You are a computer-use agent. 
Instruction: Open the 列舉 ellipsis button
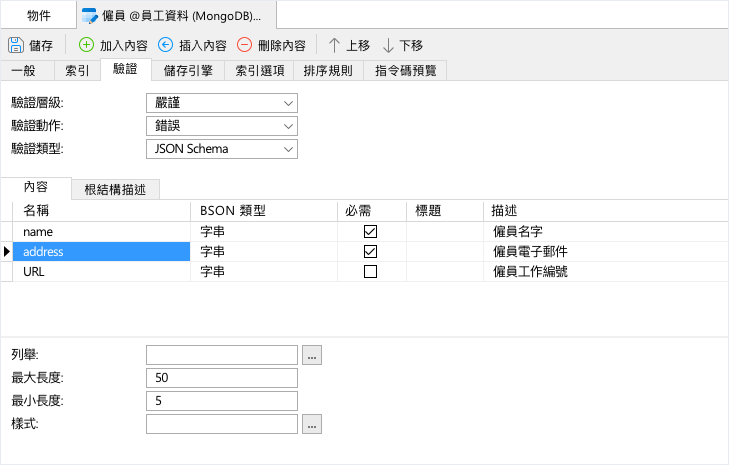point(311,355)
